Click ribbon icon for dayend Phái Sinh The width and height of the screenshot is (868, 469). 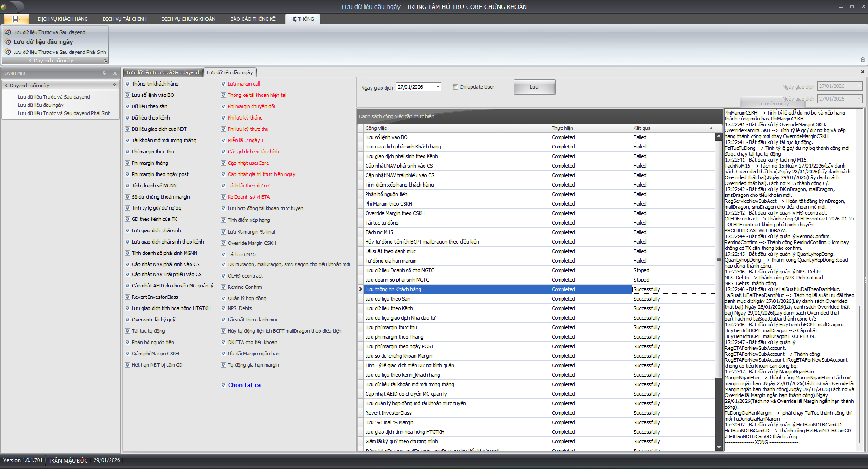(x=8, y=52)
